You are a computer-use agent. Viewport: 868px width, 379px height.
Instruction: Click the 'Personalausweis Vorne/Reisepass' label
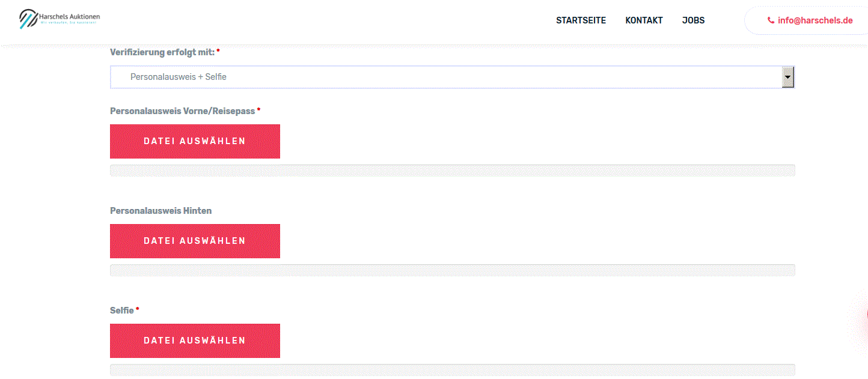coord(183,111)
